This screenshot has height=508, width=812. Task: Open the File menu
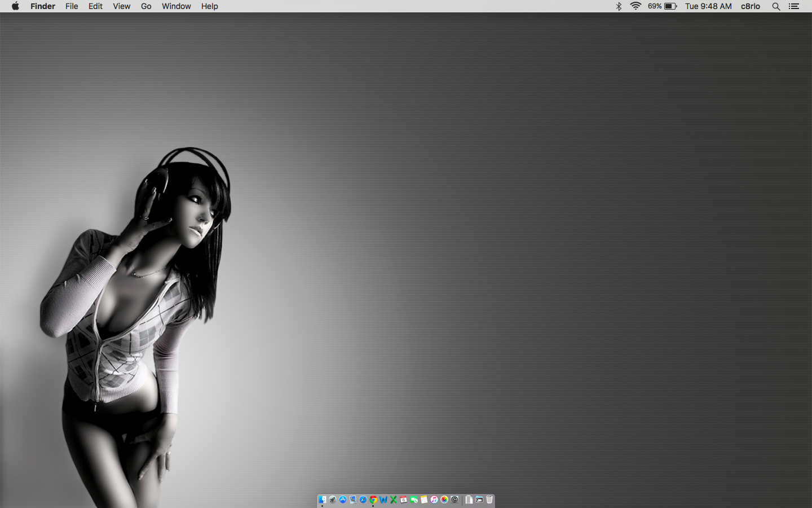click(x=72, y=6)
